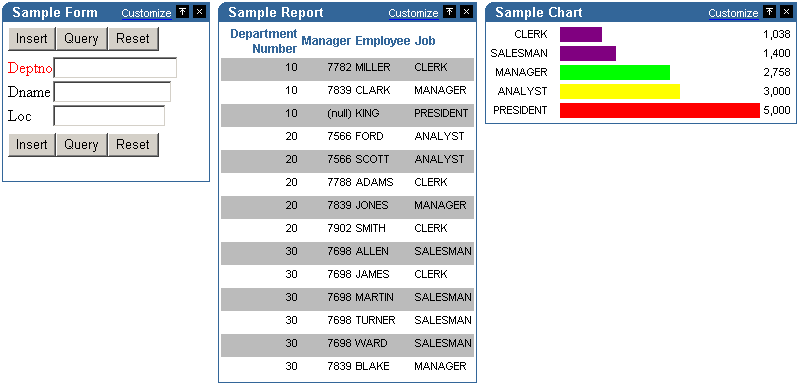Select employee SMITH in the report
The width and height of the screenshot is (798, 384).
point(370,228)
